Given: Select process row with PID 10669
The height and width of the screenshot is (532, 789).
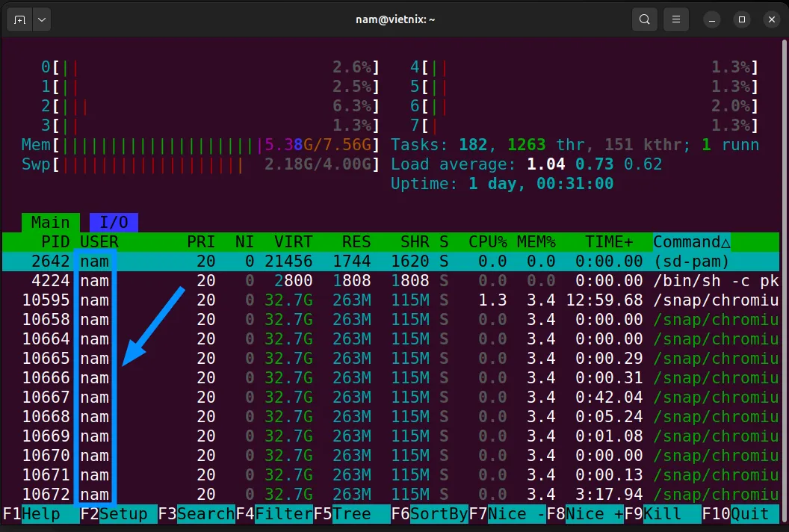Looking at the screenshot, I should pos(391,436).
